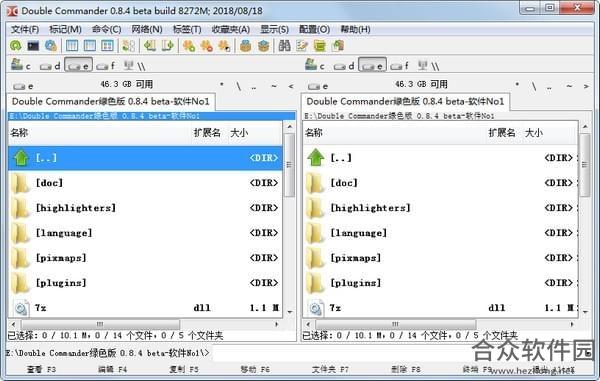Screen dimensions: 600x381
Task: Click the left green arrow panel icon
Action: (150, 46)
